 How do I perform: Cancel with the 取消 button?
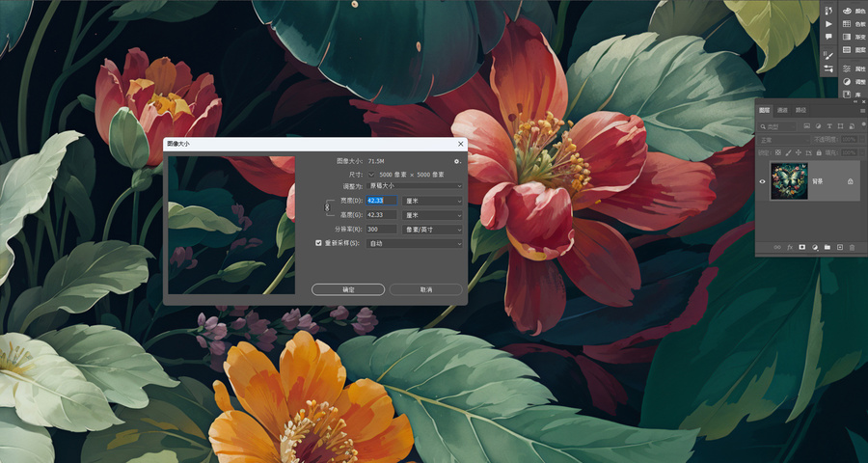(x=425, y=289)
